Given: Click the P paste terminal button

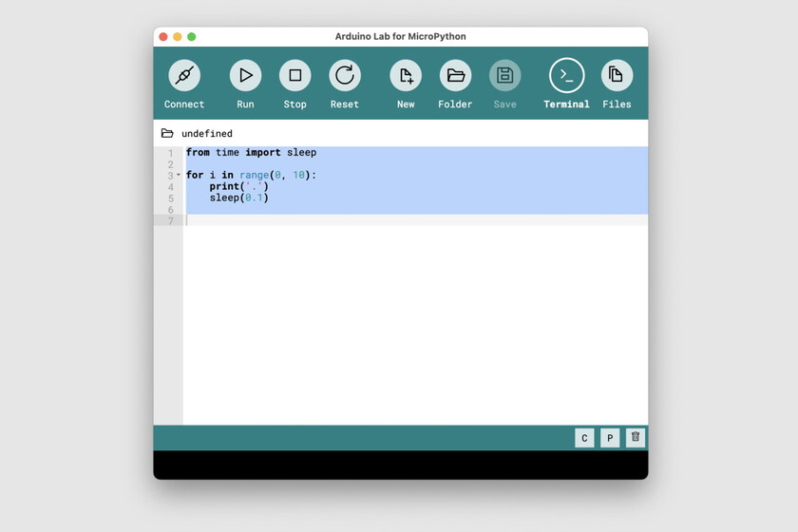Looking at the screenshot, I should point(610,438).
